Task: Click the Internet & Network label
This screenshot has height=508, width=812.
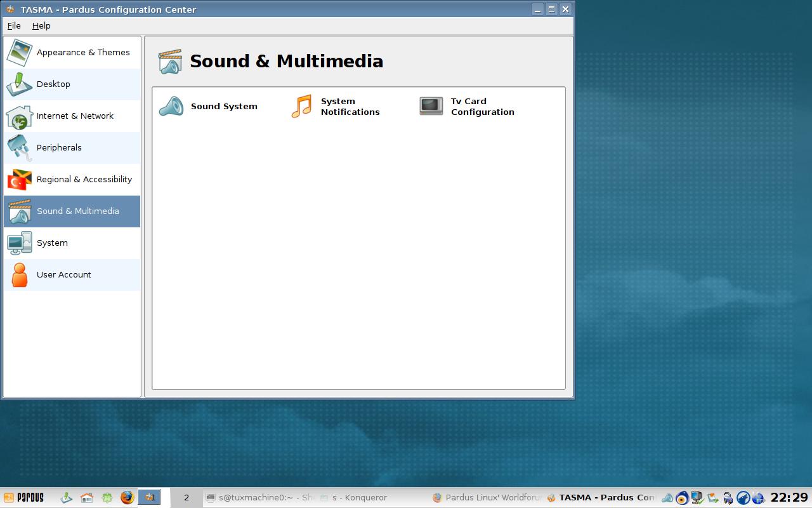Action: point(75,116)
